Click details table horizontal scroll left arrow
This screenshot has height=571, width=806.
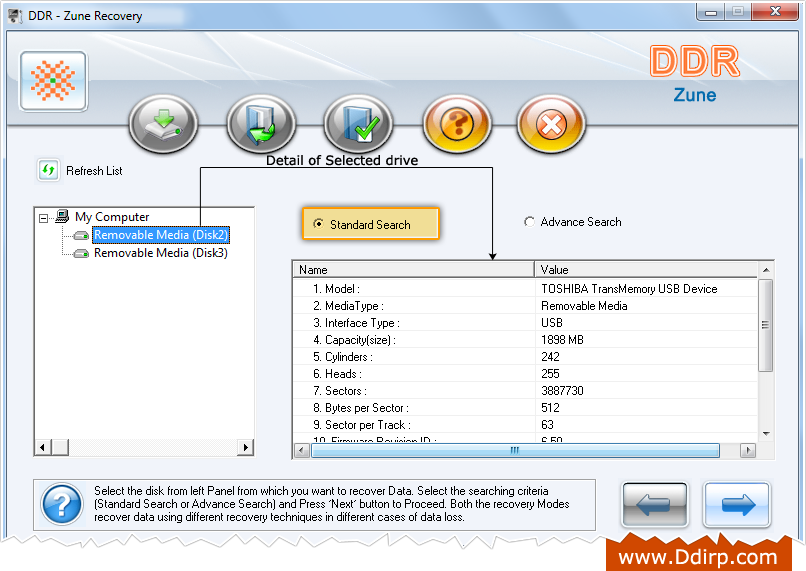302,450
